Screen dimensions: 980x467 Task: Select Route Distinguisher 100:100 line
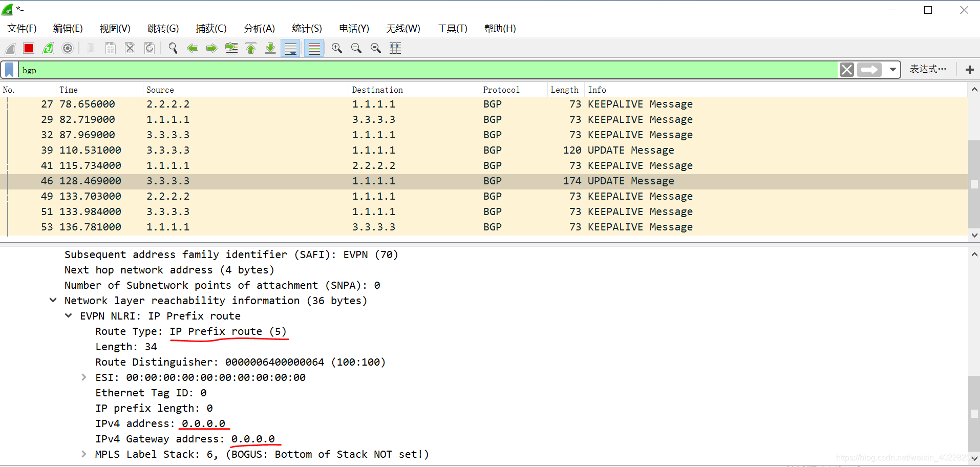point(241,362)
